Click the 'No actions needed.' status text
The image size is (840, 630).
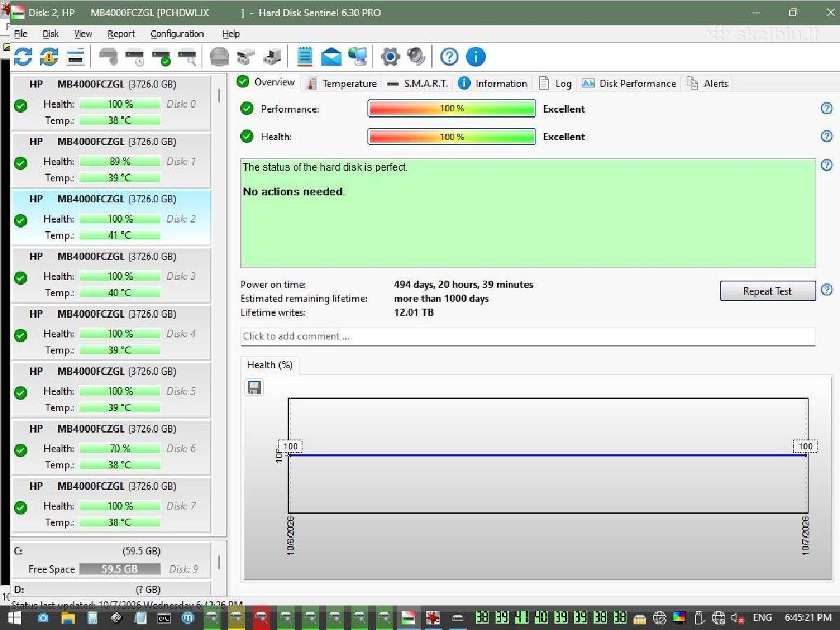pos(293,192)
